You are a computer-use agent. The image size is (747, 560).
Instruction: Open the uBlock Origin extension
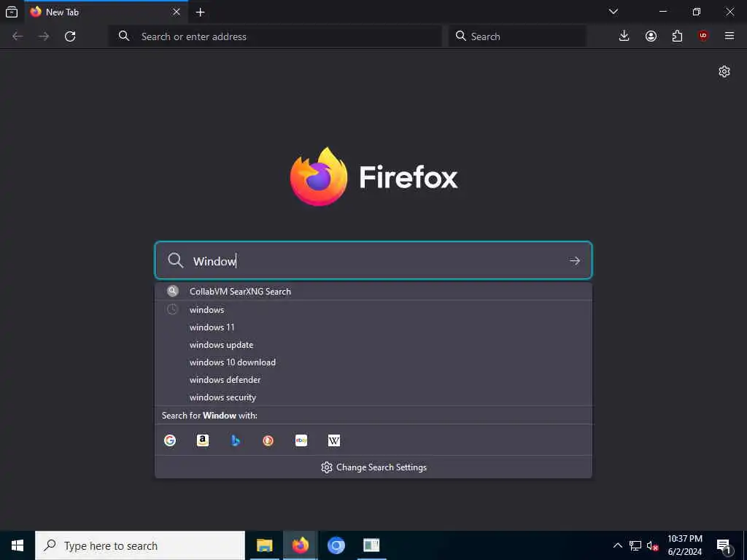[x=703, y=36]
